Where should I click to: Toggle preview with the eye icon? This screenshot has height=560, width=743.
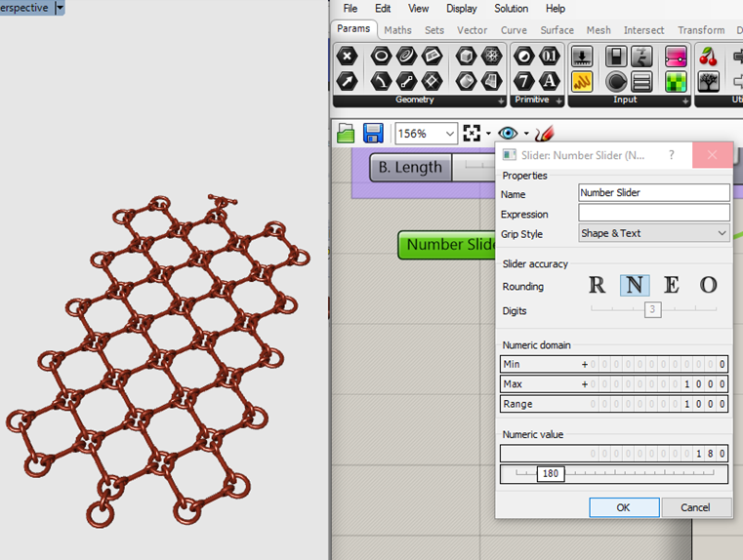tap(508, 133)
